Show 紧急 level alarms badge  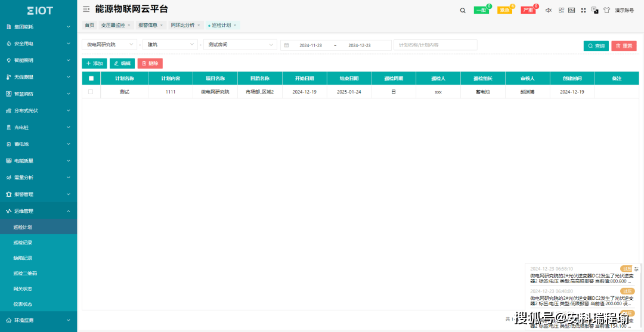click(505, 10)
